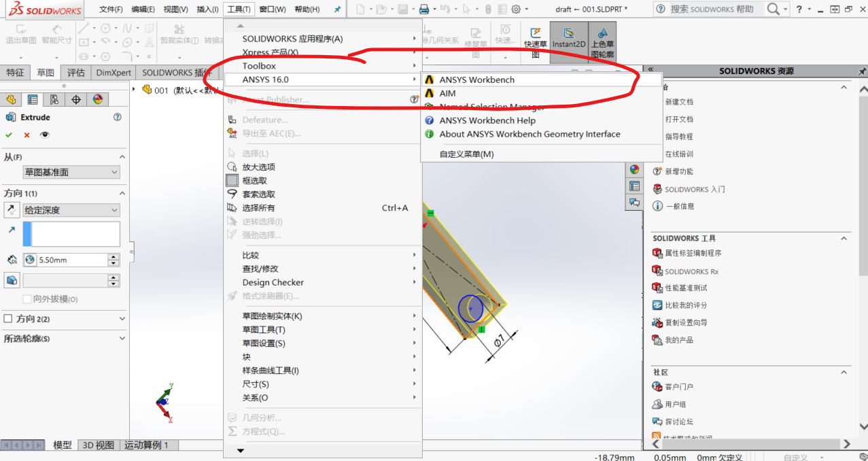Unpin the SOLIDWORKS 资源 task pane
Screen dimensions: 868x461
click(862, 70)
